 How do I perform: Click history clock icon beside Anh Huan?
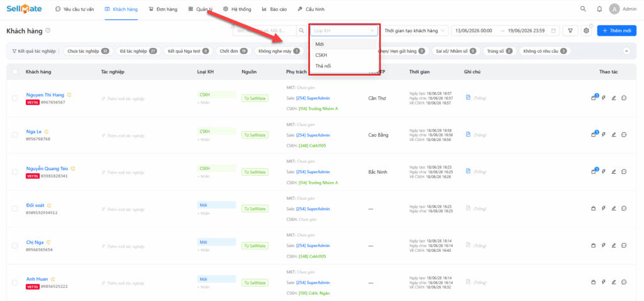tap(53, 279)
